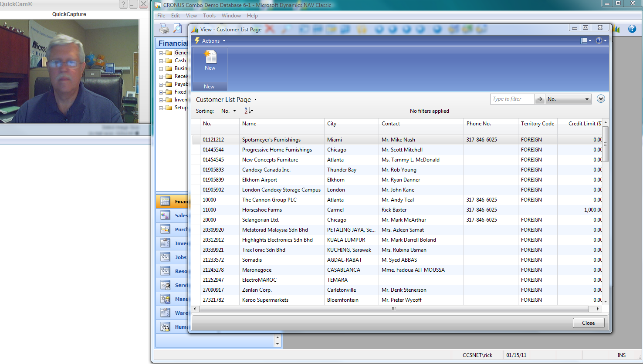643x364 pixels.
Task: Expand the Business tree node plus sign
Action: [161, 69]
